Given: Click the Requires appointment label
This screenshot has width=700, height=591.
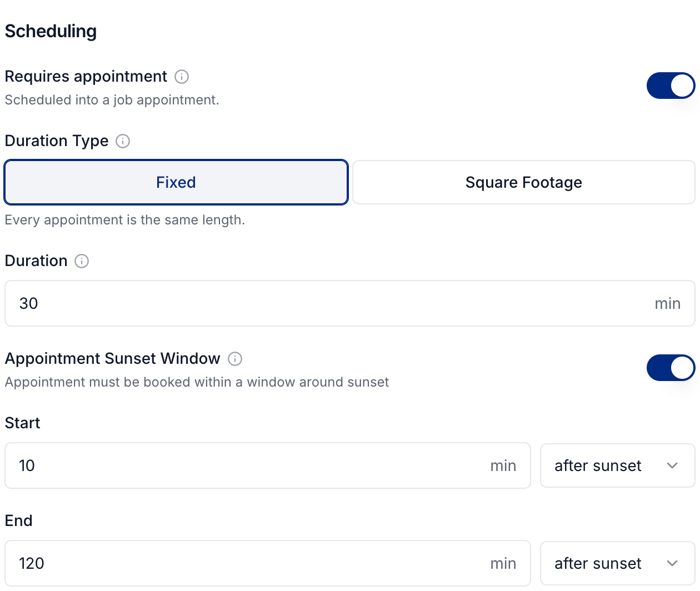Looking at the screenshot, I should pos(86,77).
